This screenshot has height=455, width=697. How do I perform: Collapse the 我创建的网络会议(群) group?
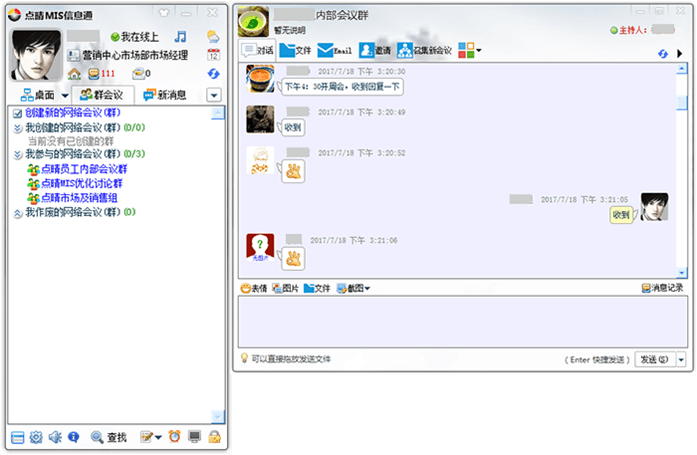coord(18,128)
